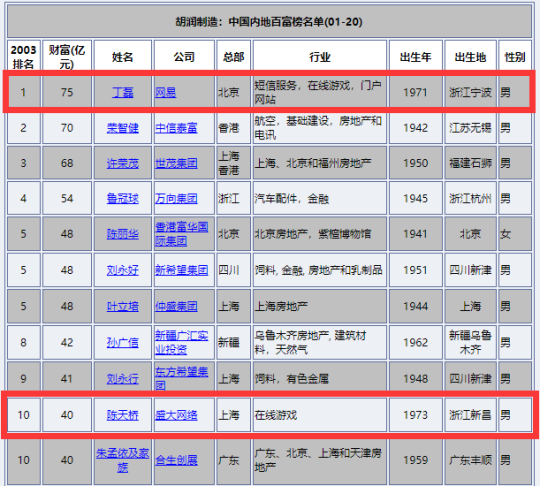Click the wealth value 54
This screenshot has height=486, width=540.
67,199
